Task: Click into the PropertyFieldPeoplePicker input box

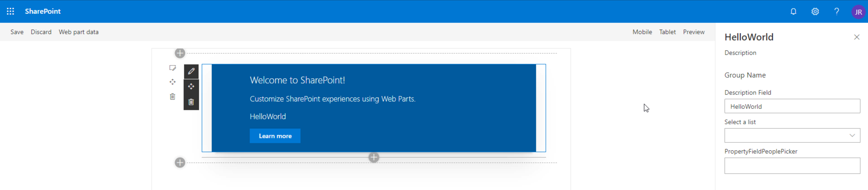Action: [x=792, y=166]
